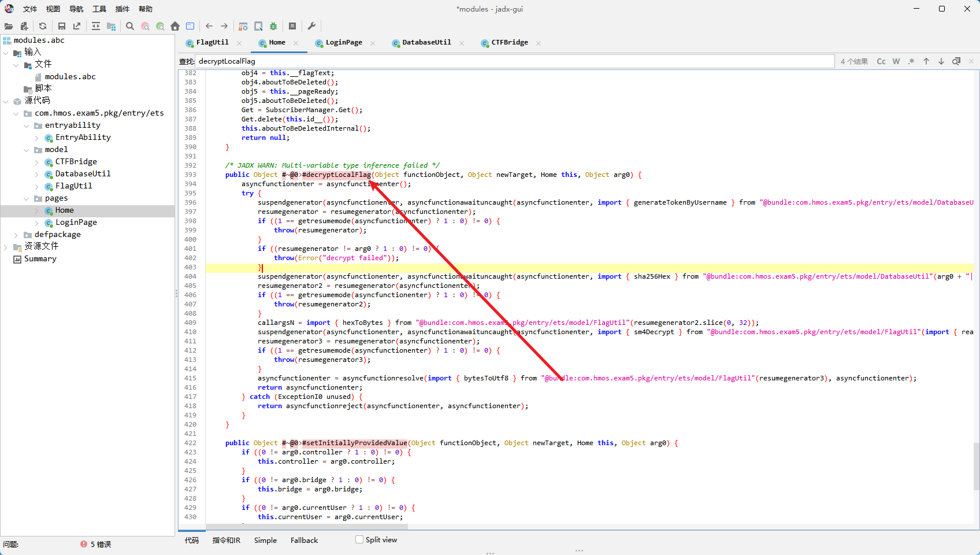Expand the LoginPage class node
The width and height of the screenshot is (980, 555).
tap(37, 223)
